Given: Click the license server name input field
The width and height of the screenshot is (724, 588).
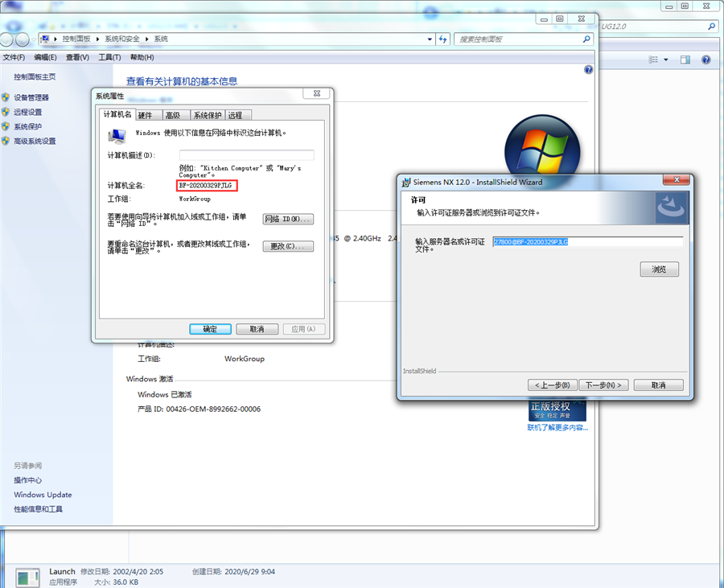Looking at the screenshot, I should click(x=588, y=242).
